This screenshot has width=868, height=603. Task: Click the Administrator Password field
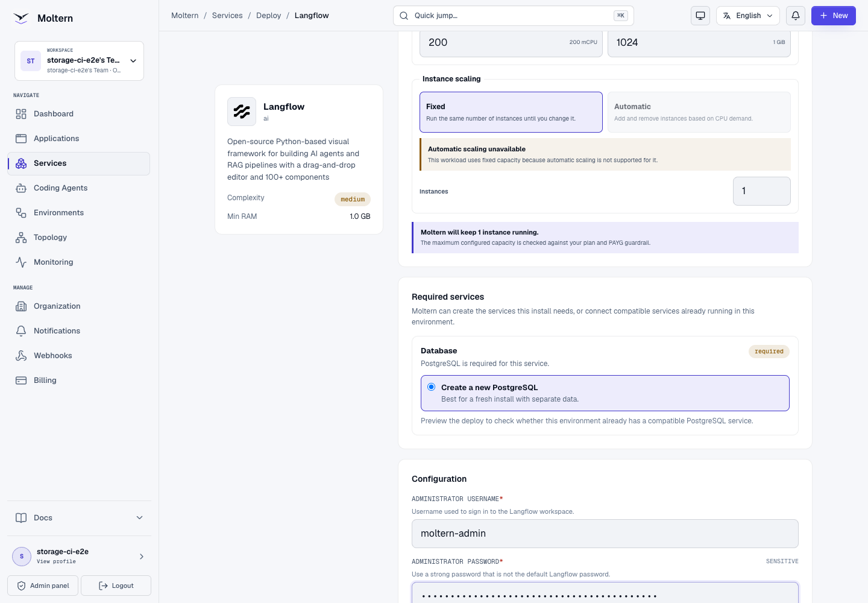[x=605, y=593]
